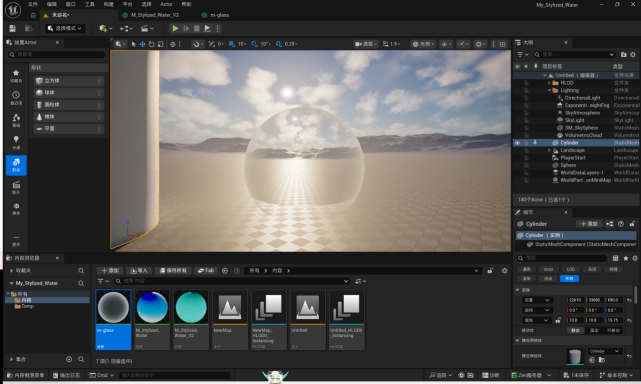The height and width of the screenshot is (384, 641).
Task: Open the Actor menu
Action: tap(166, 4)
